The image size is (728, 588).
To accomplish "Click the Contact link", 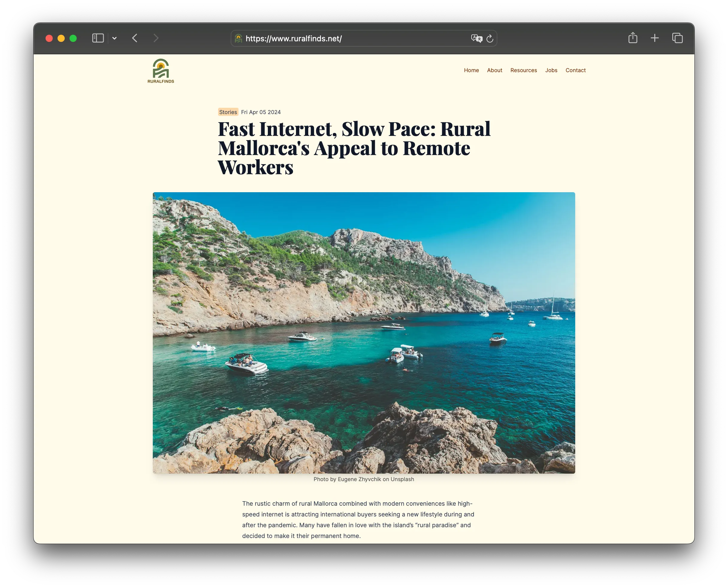I will point(575,70).
